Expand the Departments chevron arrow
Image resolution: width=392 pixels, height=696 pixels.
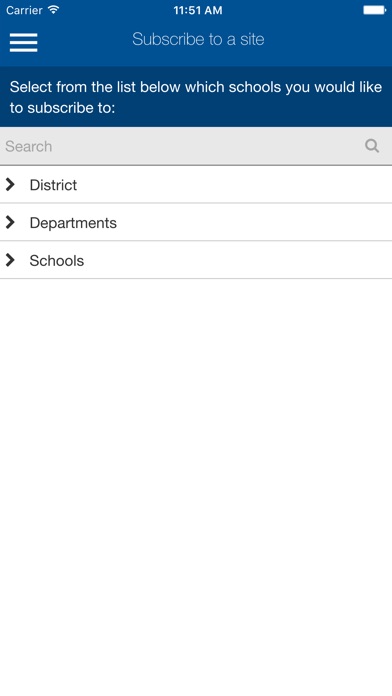(10, 222)
